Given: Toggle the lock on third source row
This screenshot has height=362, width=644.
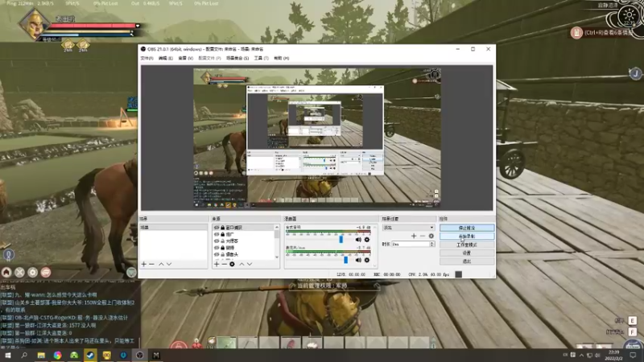Looking at the screenshot, I should click(x=223, y=241).
